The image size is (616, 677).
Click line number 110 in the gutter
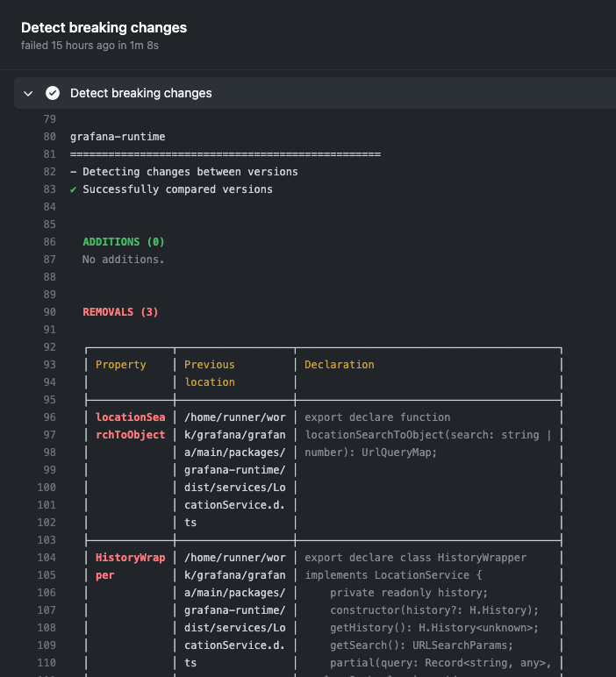tap(47, 663)
